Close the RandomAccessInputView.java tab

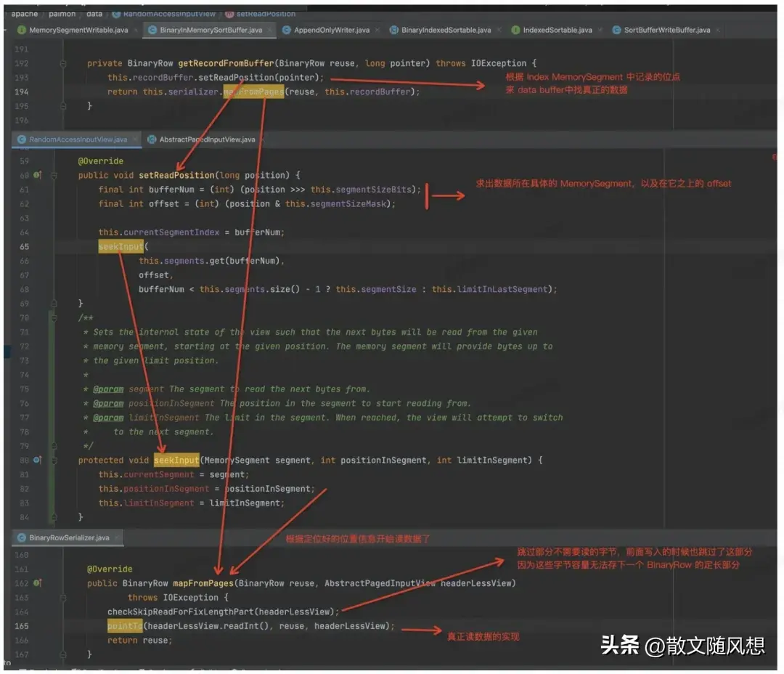click(134, 139)
